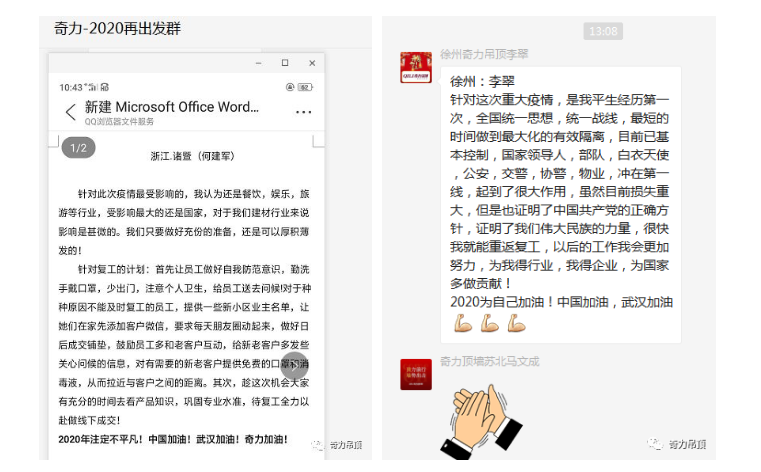Maximize the document preview window
This screenshot has height=472, width=761.
click(x=284, y=63)
